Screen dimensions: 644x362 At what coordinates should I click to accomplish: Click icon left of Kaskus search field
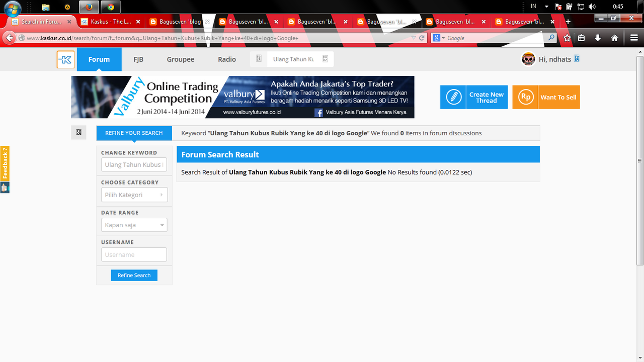click(258, 59)
